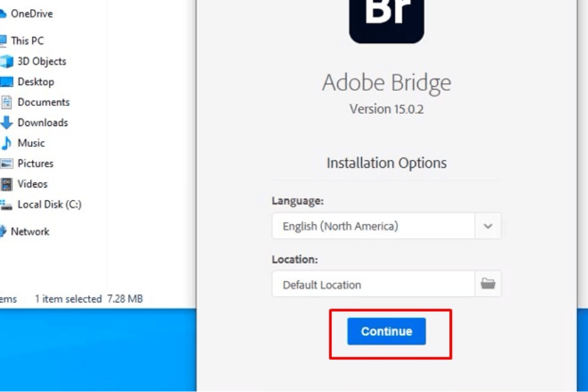
Task: Click the OneDrive cloud icon
Action: 3,14
